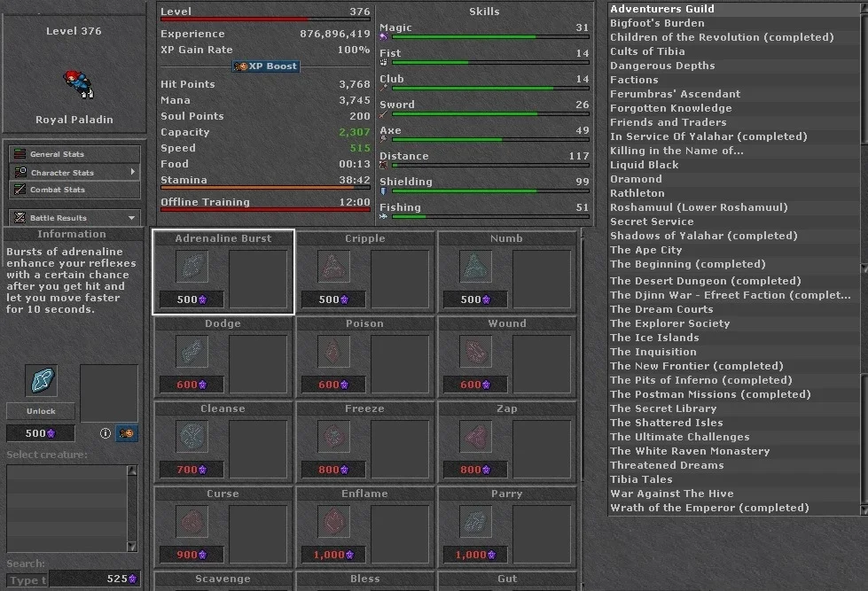
Task: Open the Combat Stats tab
Action: tap(74, 190)
